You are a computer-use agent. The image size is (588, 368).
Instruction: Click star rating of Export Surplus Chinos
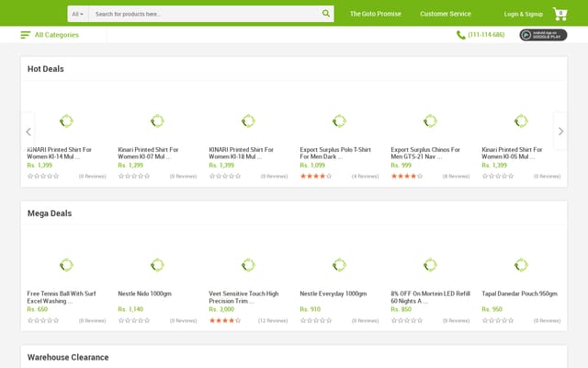pos(406,176)
